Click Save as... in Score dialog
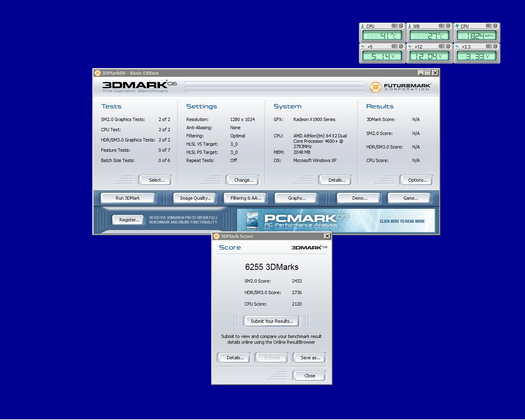 (310, 358)
